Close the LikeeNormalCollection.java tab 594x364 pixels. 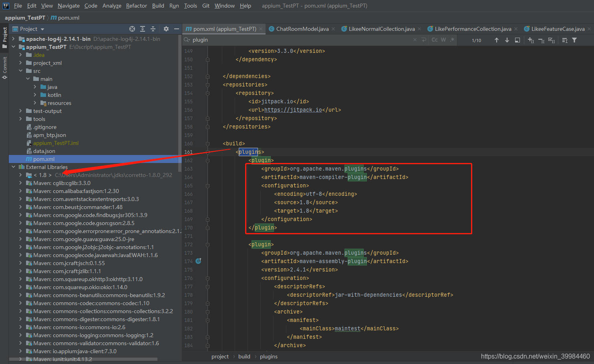[419, 29]
